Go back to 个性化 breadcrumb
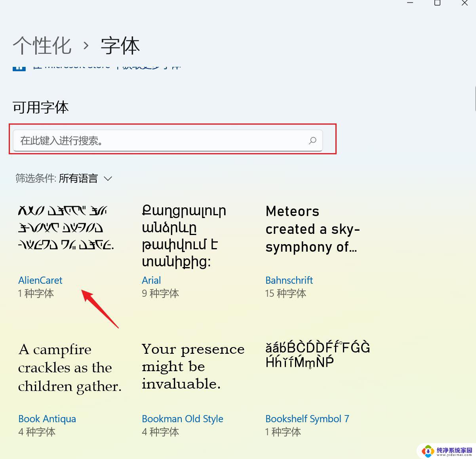Screen dimensions: 476x459 [42, 46]
